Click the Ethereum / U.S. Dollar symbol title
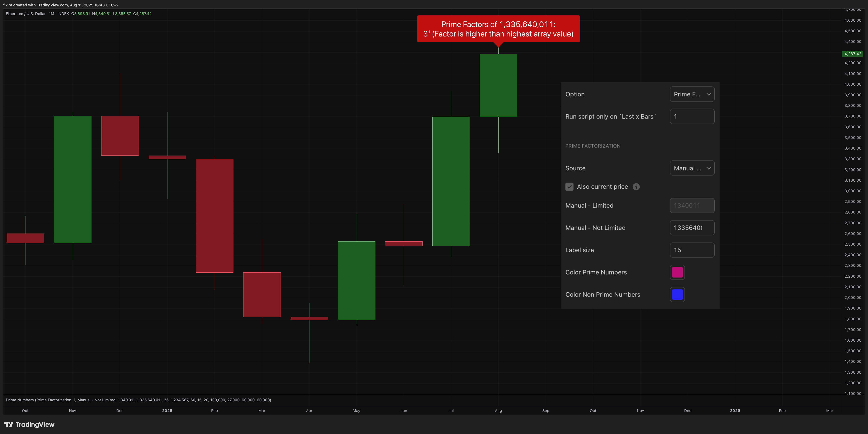The height and width of the screenshot is (434, 868). pos(26,14)
